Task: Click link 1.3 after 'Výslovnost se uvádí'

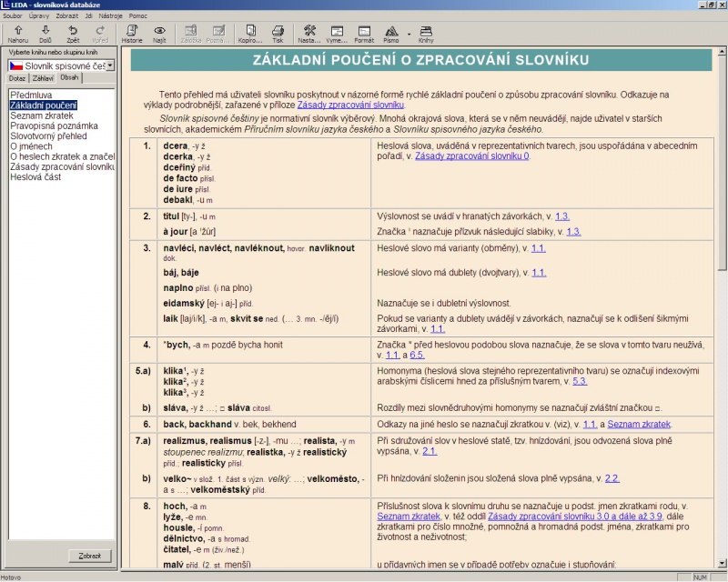Action: (561, 216)
